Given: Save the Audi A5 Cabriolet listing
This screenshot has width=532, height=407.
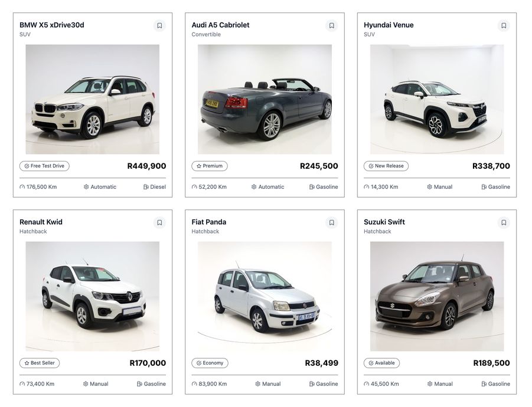Looking at the screenshot, I should click(x=332, y=25).
